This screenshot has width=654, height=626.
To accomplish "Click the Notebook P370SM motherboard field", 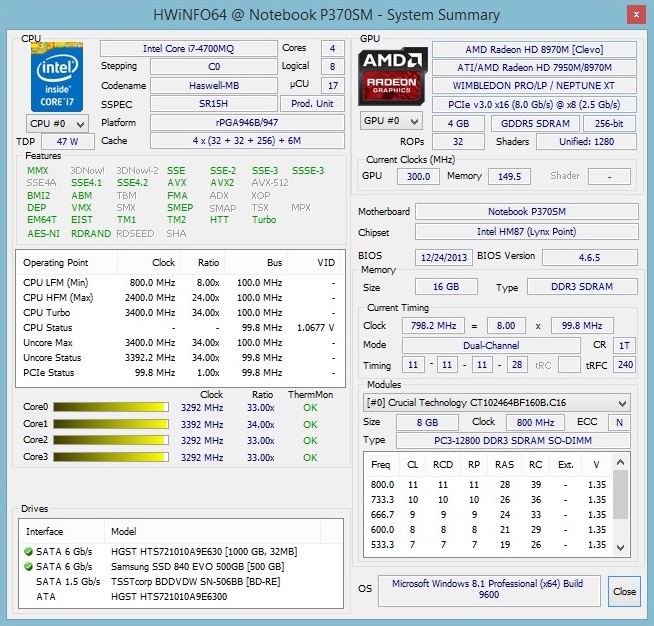I will pyautogui.click(x=527, y=211).
